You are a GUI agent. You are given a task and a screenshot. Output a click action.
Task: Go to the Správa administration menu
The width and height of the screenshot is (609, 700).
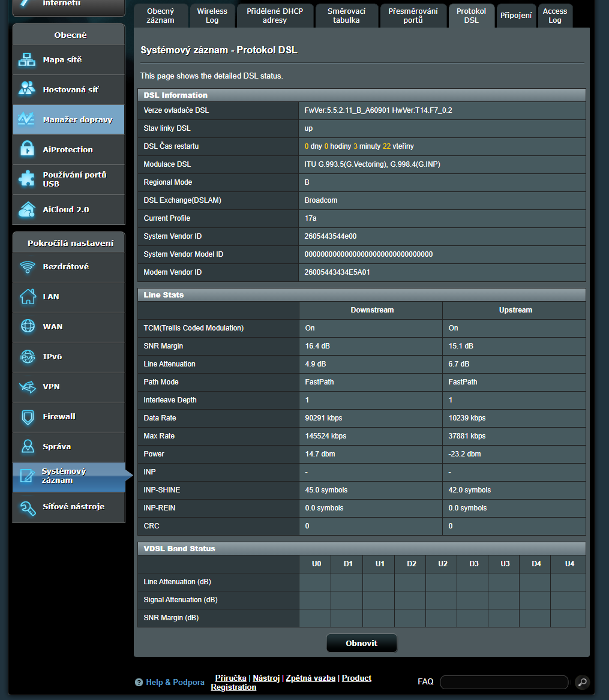[57, 447]
